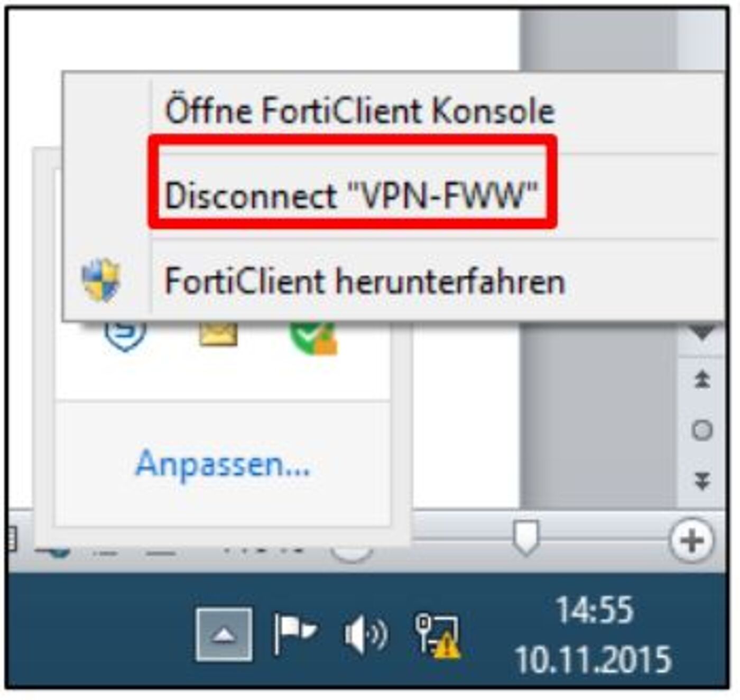
Task: Select Disconnect "VPN-FWW" menu entry
Action: coord(351,195)
